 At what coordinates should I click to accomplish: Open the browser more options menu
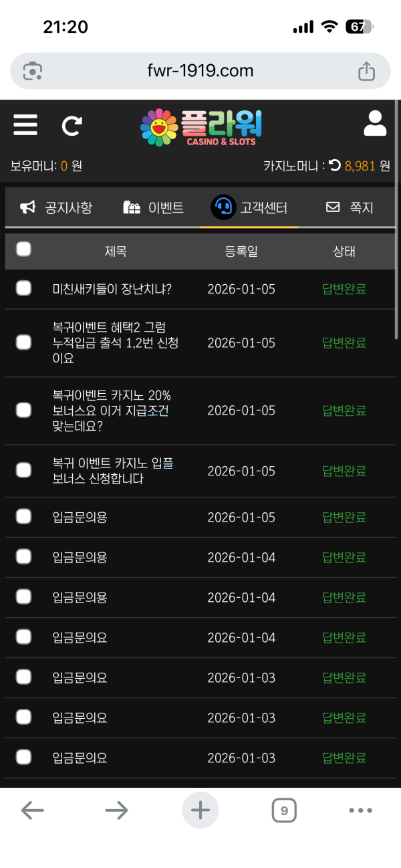point(360,811)
